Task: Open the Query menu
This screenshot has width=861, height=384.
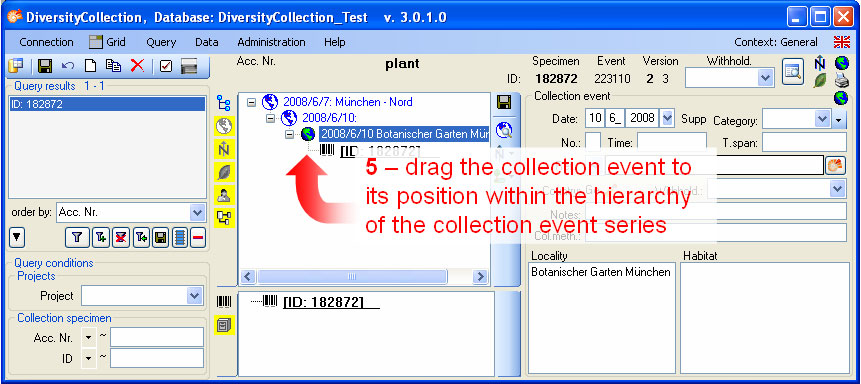Action: 161,42
